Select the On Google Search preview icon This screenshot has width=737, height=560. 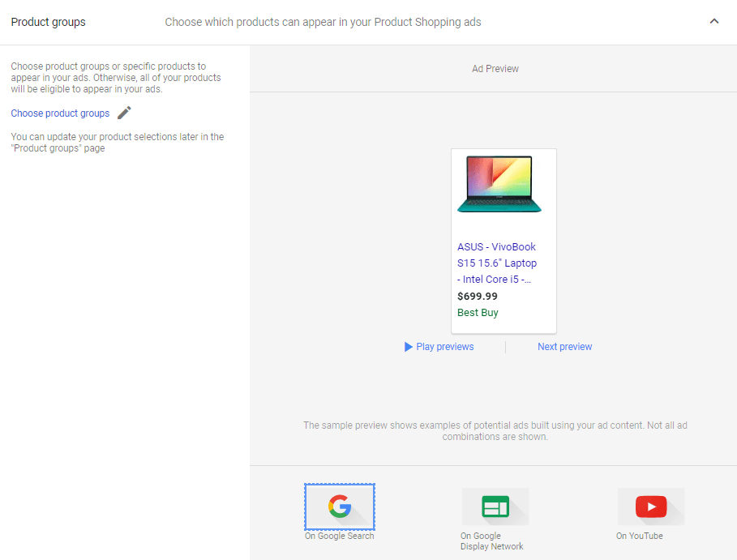(x=340, y=507)
